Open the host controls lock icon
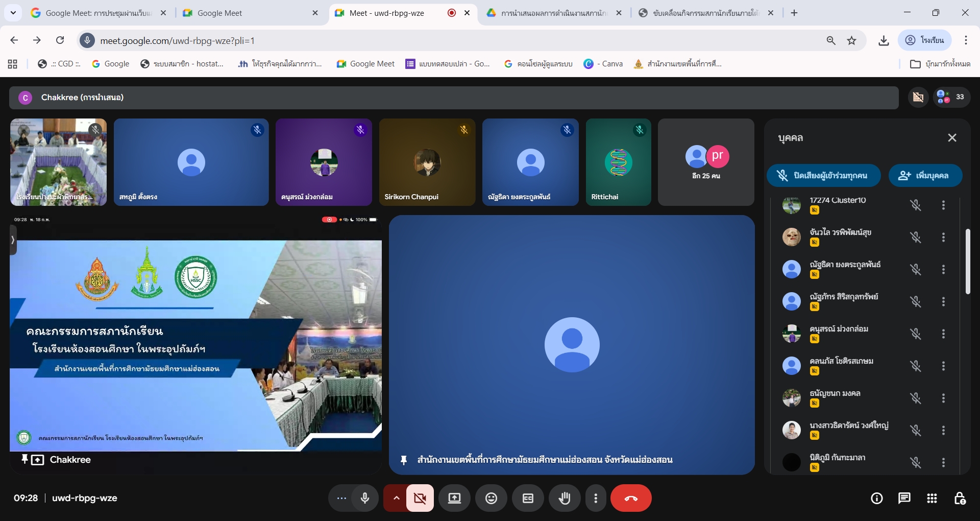Viewport: 980px width, 521px height. pos(960,498)
